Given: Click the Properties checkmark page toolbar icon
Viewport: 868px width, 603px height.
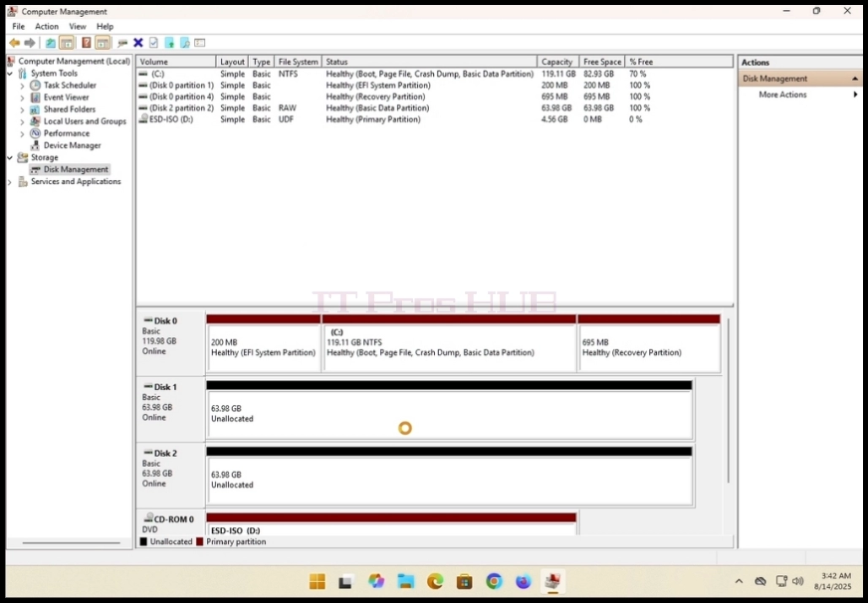Looking at the screenshot, I should click(x=154, y=42).
